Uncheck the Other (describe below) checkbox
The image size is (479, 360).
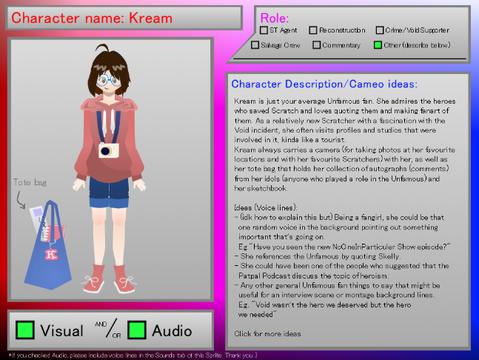coord(378,45)
